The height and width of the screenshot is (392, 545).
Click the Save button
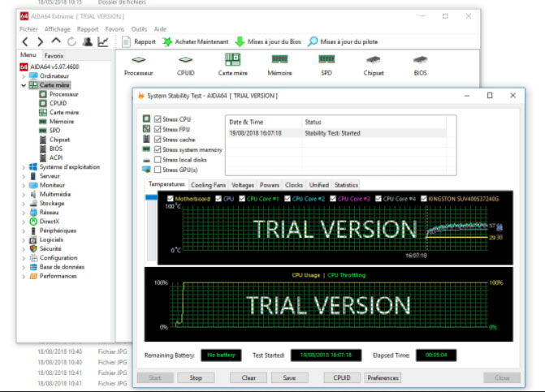(x=289, y=377)
